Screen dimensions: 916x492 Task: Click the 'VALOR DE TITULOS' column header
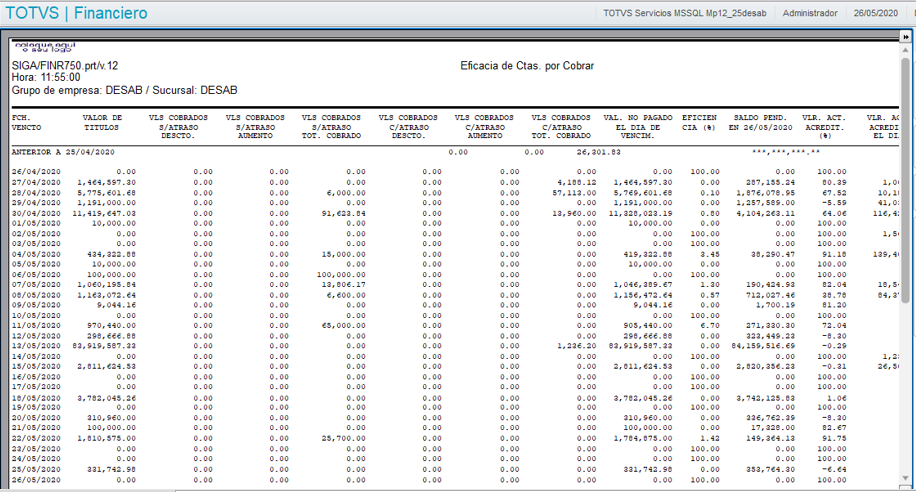102,123
